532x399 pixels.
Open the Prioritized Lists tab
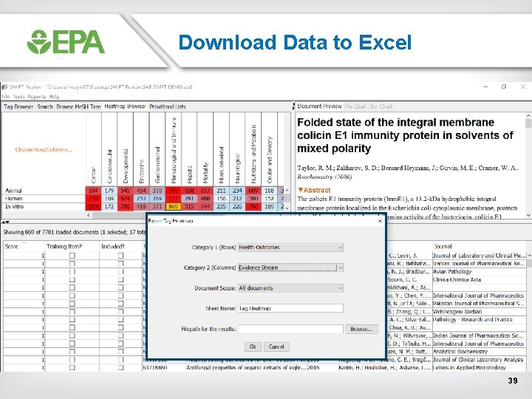(168, 106)
